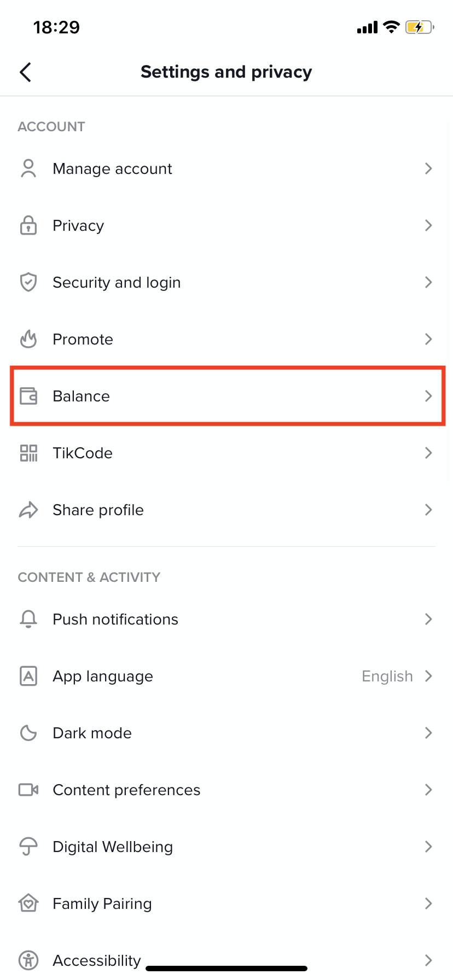Open the Family Pairing settings

[102, 903]
